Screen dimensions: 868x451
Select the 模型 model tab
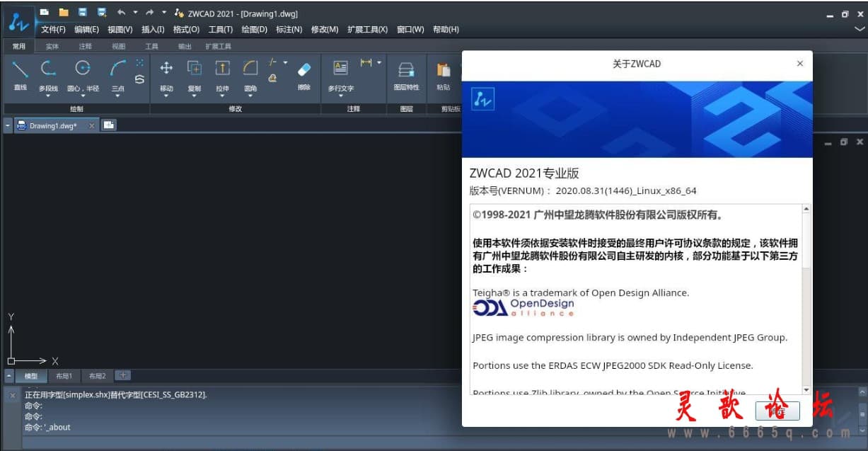tap(31, 376)
